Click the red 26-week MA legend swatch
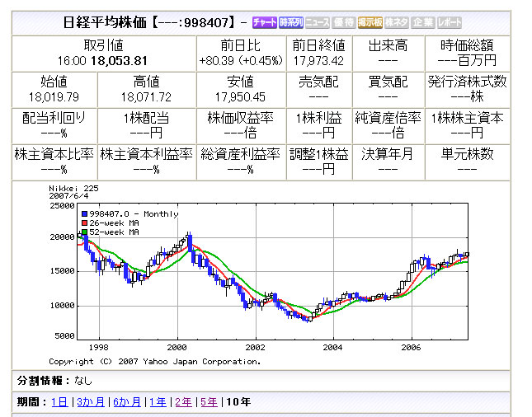The height and width of the screenshot is (417, 532). (x=83, y=223)
